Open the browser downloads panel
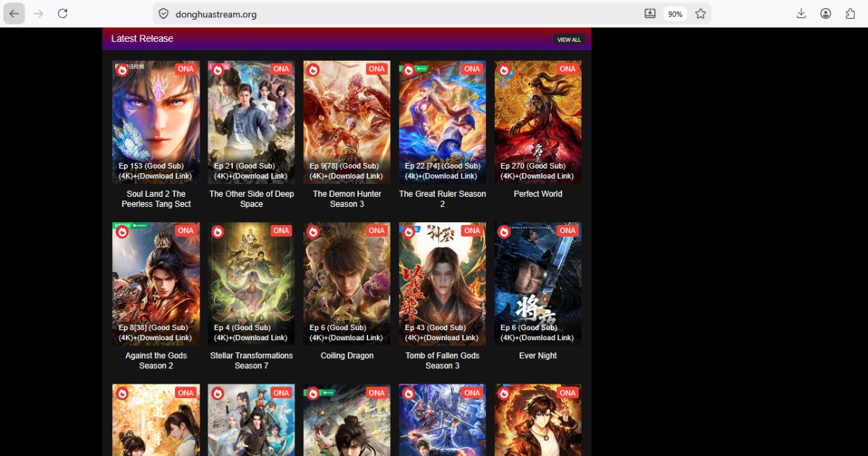 (x=801, y=14)
